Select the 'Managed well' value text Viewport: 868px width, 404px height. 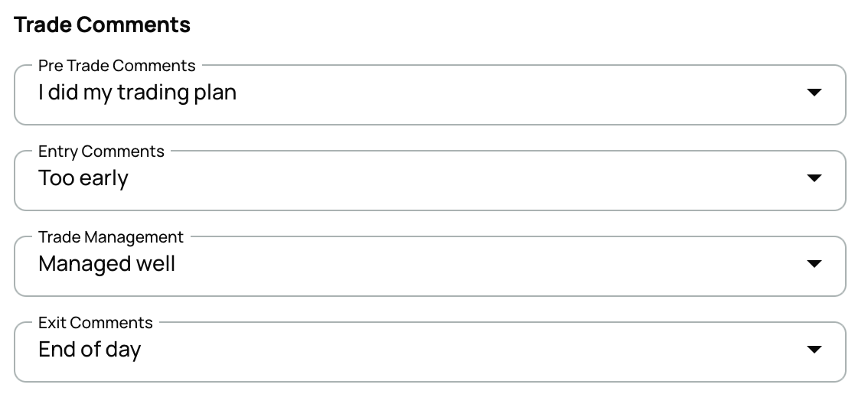tap(106, 264)
